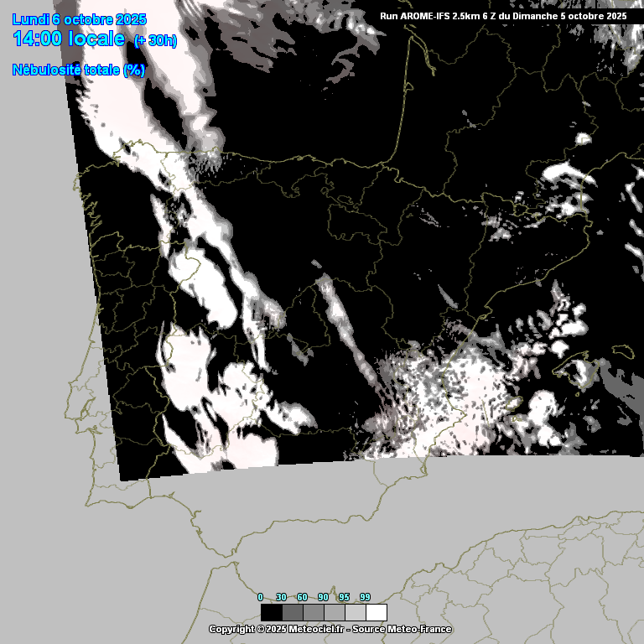Select the light gray 95% legend swatch

pos(355,612)
